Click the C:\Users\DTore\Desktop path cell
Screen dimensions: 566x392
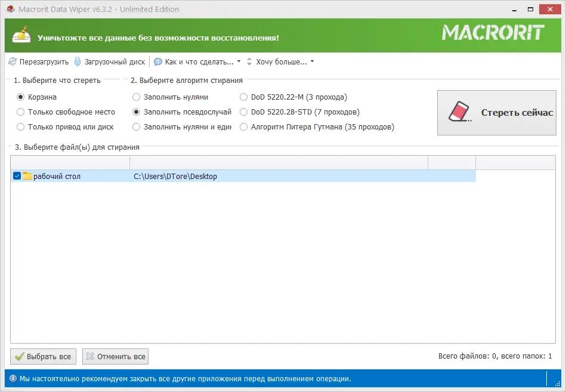[175, 176]
